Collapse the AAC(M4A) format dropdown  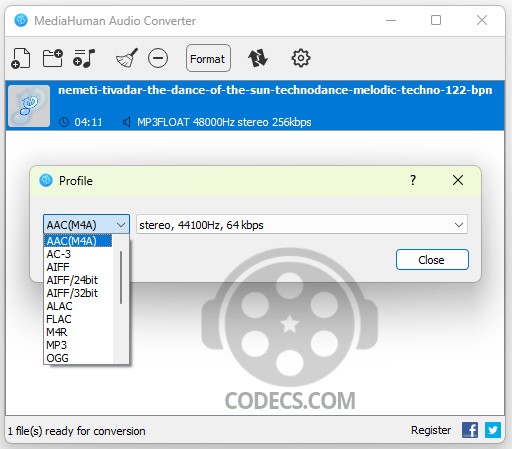[86, 224]
